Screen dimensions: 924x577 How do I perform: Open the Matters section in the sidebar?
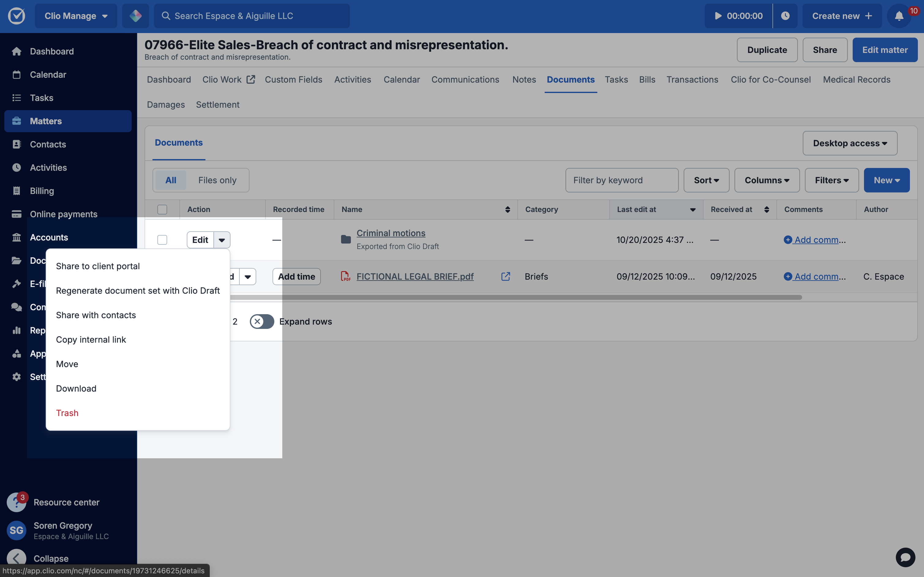(46, 121)
